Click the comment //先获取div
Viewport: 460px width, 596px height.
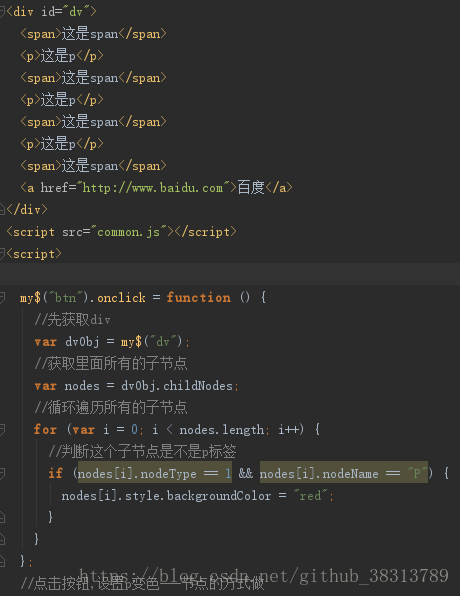click(x=72, y=320)
